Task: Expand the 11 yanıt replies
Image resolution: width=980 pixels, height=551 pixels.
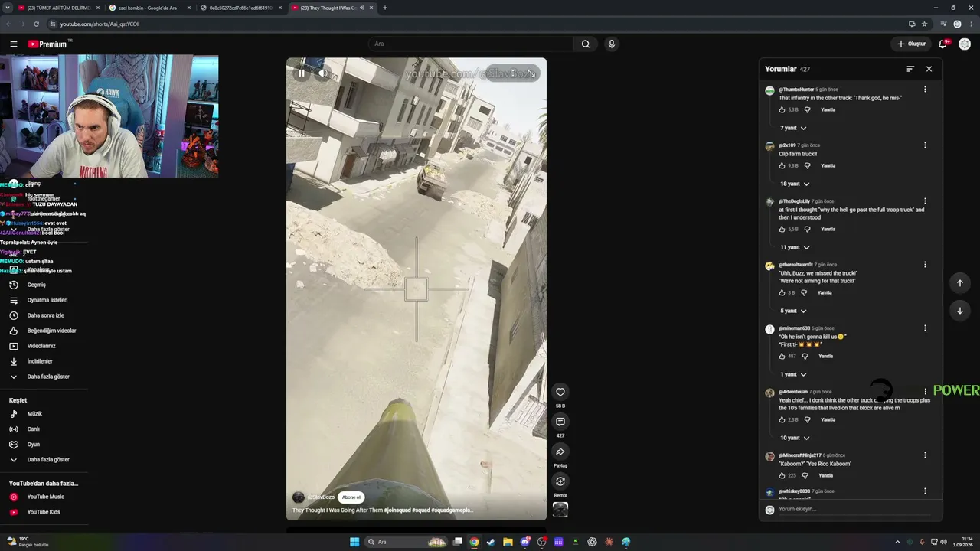Action: click(x=795, y=247)
